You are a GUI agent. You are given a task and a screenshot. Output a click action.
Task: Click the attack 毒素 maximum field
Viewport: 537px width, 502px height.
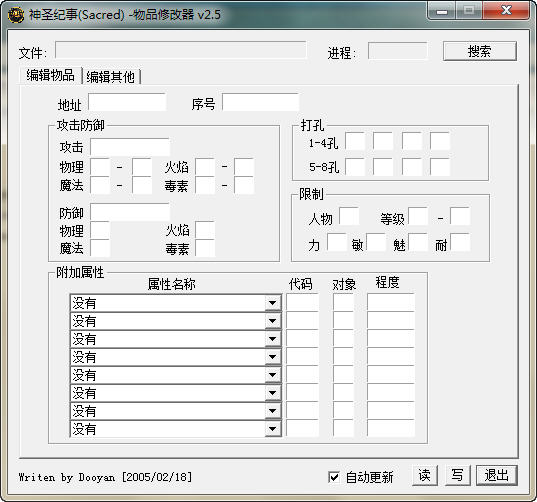[244, 185]
